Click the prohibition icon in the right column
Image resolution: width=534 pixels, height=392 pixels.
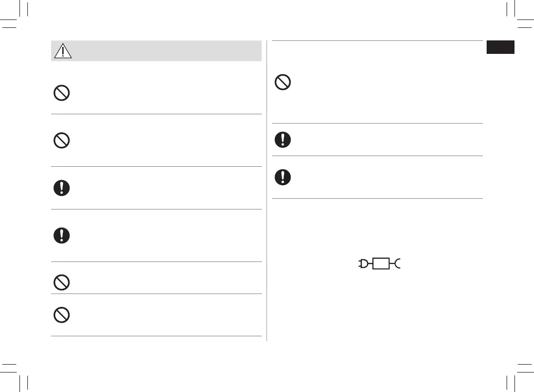point(283,83)
